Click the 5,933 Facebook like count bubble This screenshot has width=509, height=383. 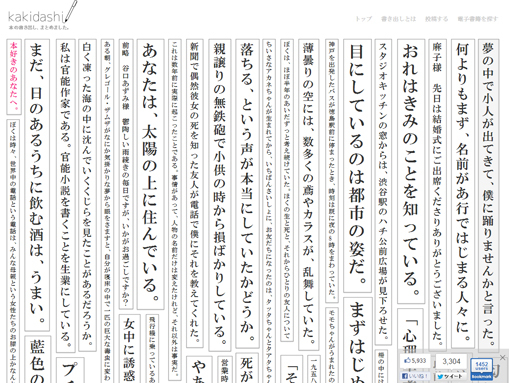tap(415, 361)
